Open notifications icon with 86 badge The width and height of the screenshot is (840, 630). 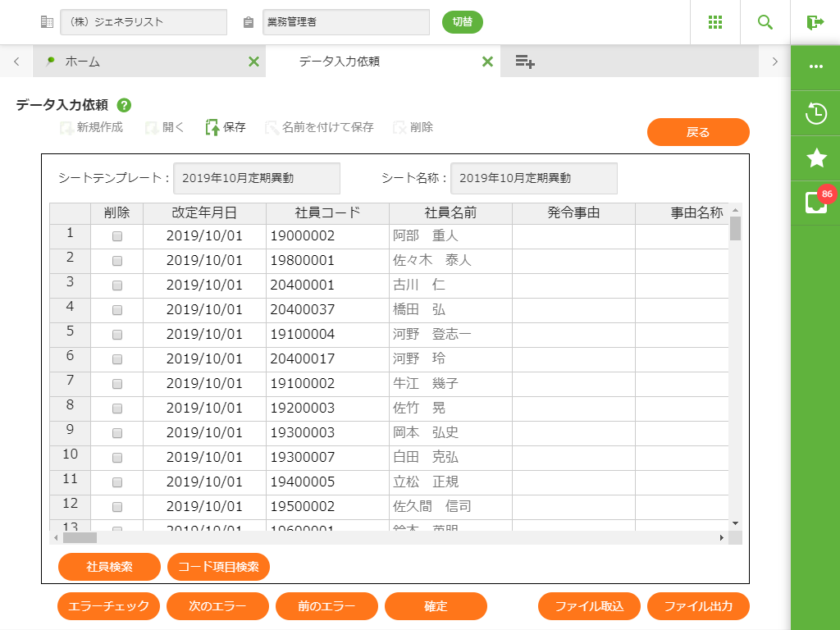point(815,203)
